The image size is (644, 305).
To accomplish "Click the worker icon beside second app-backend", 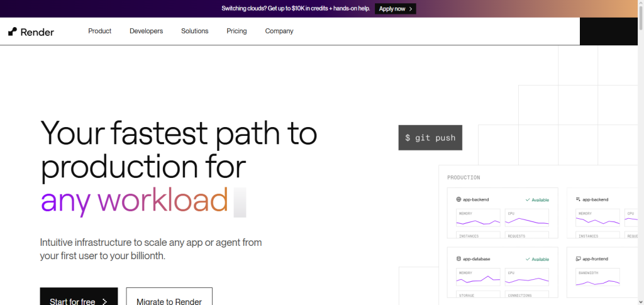I will [579, 199].
